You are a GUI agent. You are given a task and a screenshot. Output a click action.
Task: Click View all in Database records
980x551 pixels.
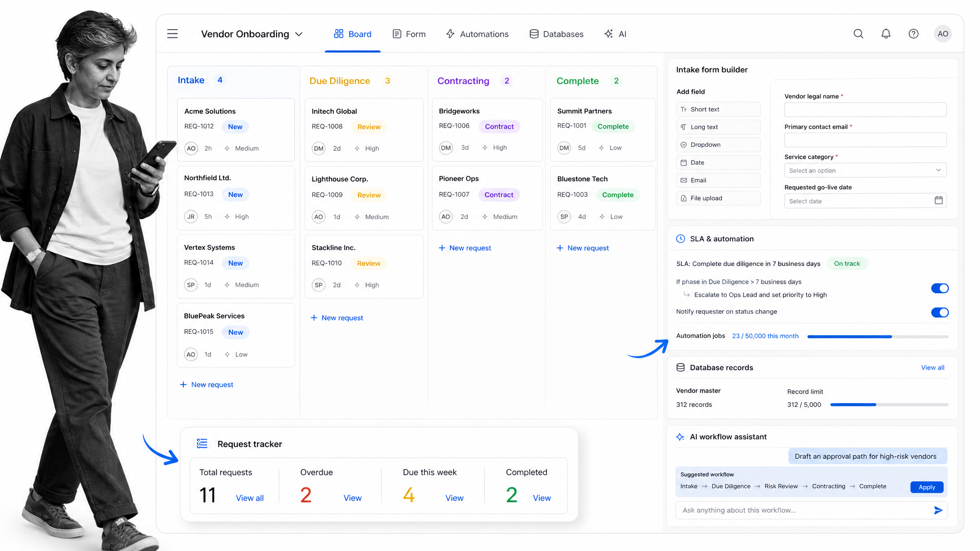click(x=933, y=367)
